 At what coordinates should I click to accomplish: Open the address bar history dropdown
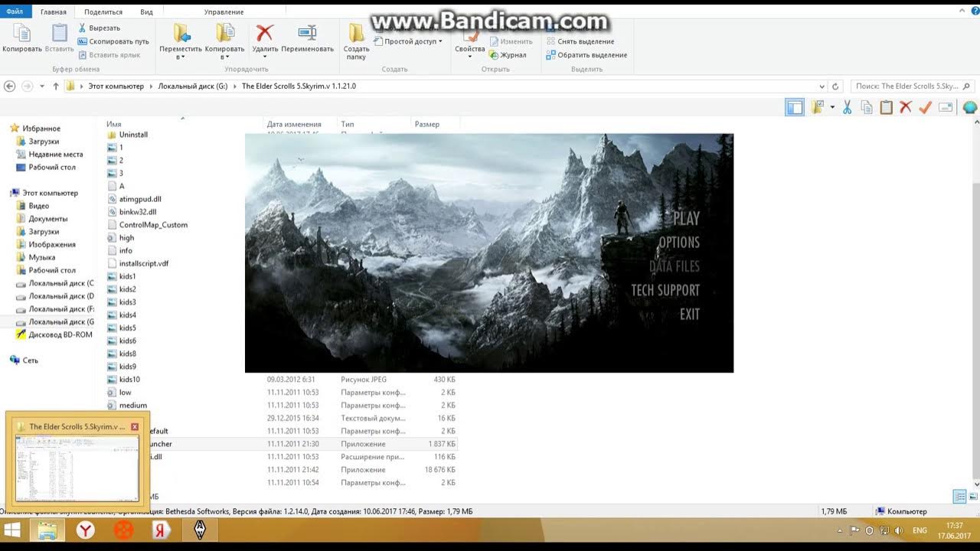click(822, 86)
